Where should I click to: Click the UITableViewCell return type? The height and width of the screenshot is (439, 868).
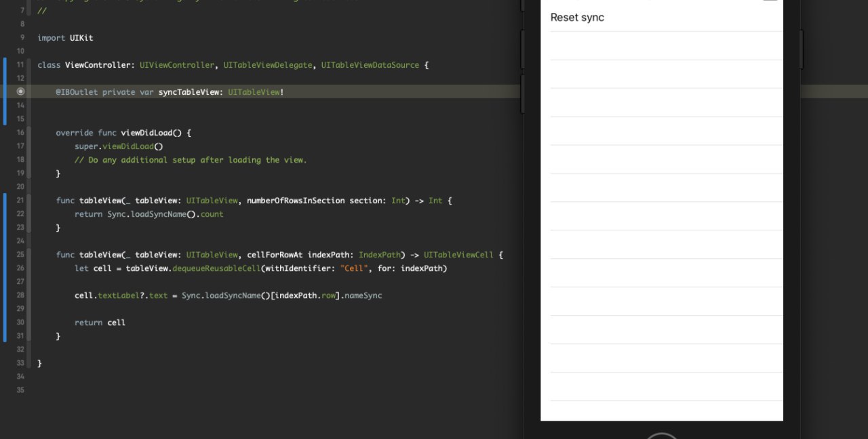[x=459, y=255]
